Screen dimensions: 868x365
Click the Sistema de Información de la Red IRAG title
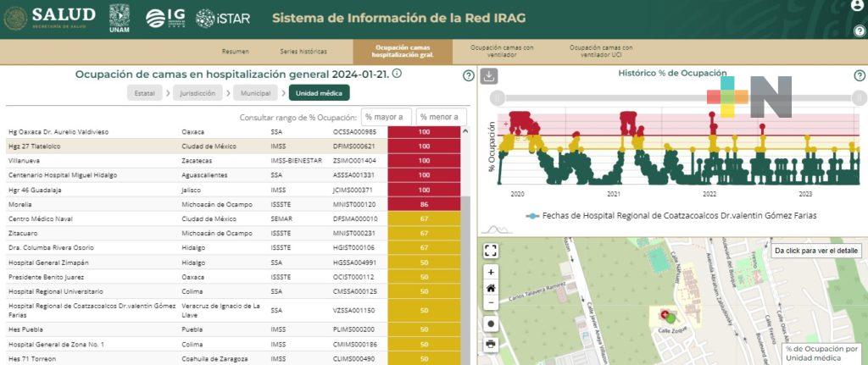(398, 18)
